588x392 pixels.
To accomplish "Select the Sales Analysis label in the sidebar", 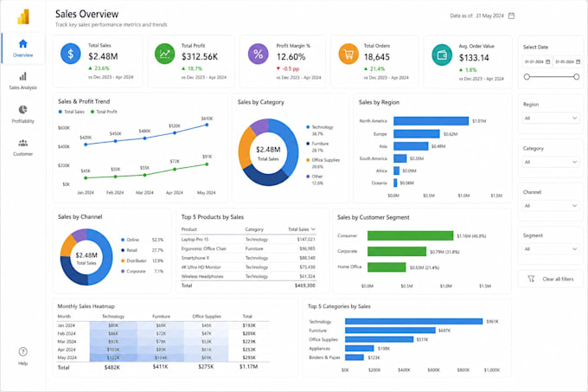I will 22,87.
